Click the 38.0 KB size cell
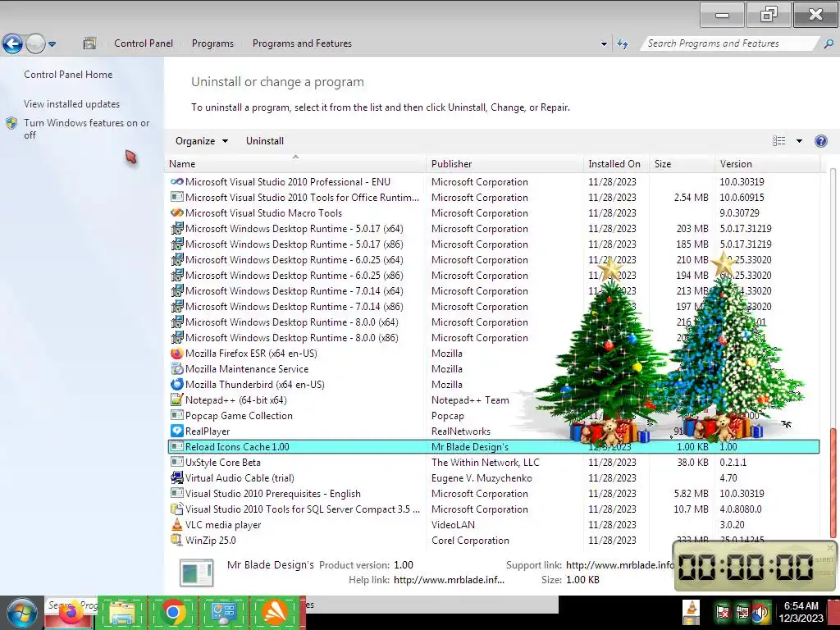The width and height of the screenshot is (840, 630). 692,463
